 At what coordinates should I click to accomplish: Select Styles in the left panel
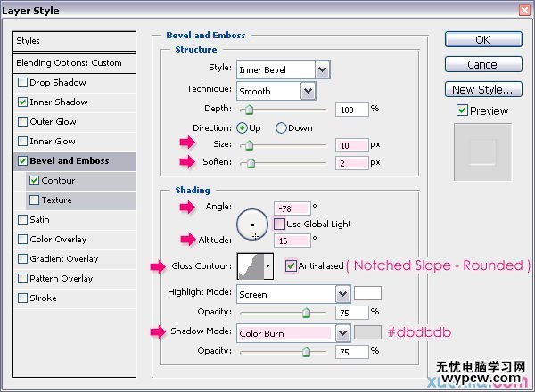[74, 41]
